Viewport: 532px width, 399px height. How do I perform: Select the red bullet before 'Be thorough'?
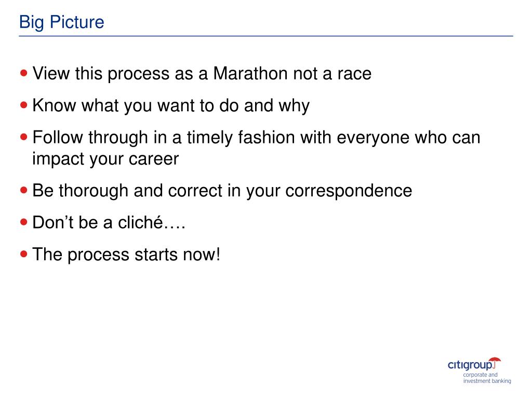[23, 190]
